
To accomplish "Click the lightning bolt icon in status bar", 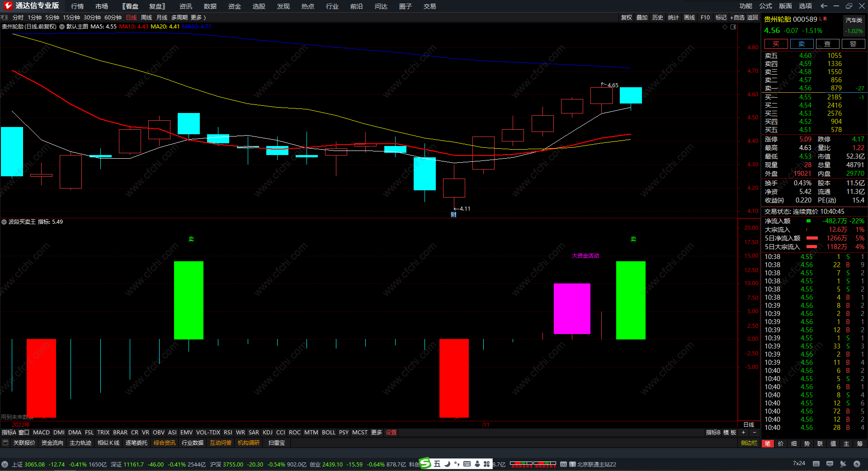I will point(857,464).
